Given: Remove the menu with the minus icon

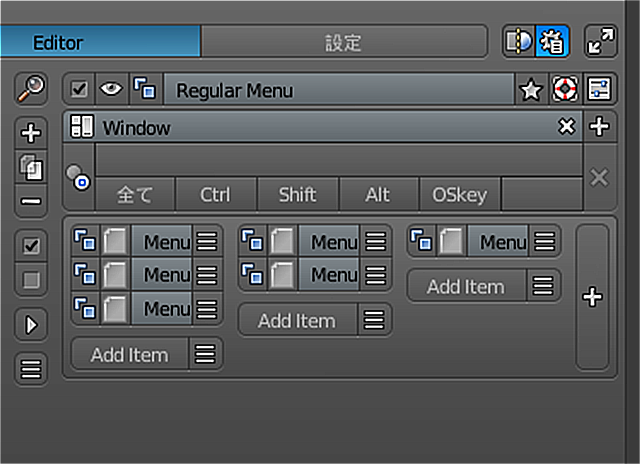Looking at the screenshot, I should 31,201.
